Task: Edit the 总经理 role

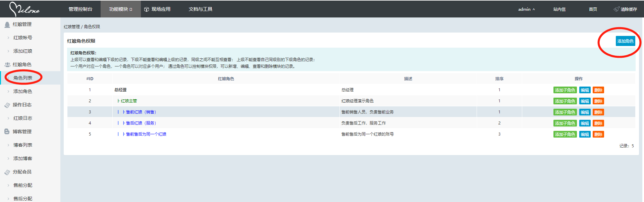Action: tap(585, 90)
